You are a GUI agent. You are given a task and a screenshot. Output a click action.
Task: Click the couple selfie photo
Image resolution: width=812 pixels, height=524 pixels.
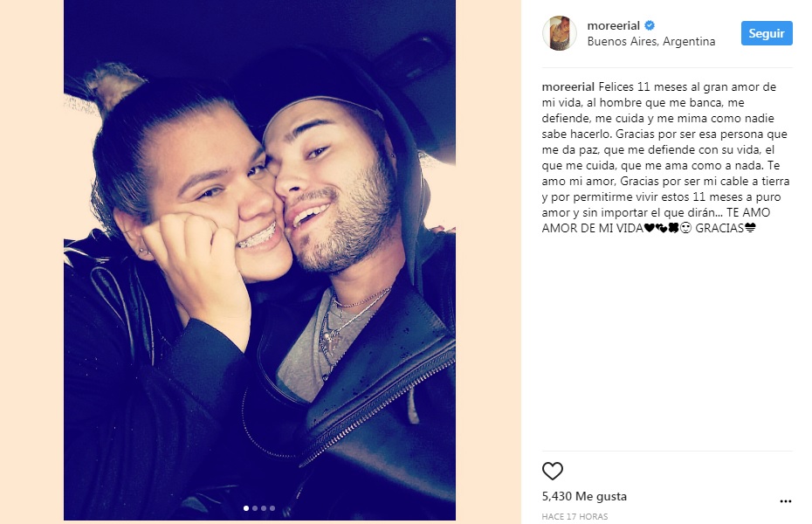coord(259,260)
